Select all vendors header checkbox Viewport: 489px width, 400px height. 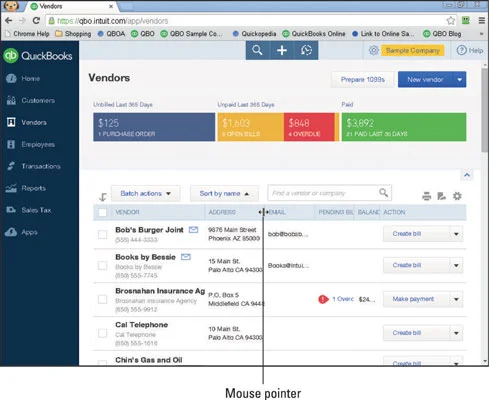click(x=103, y=212)
